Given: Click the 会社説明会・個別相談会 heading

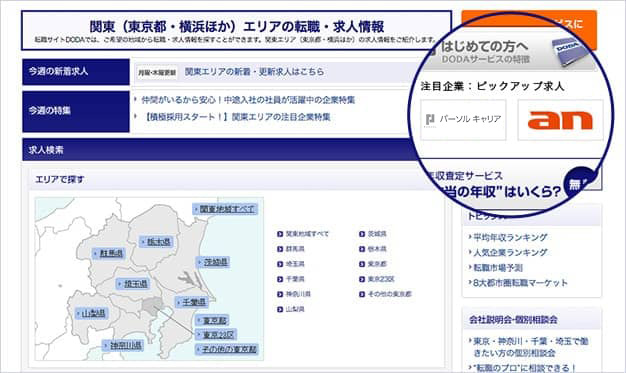Looking at the screenshot, I should tap(513, 320).
